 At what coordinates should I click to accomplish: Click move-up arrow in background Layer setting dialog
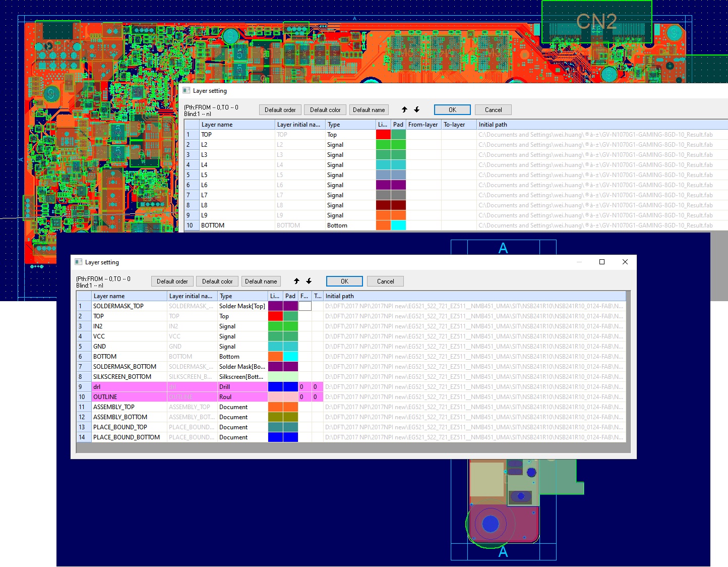(x=404, y=110)
